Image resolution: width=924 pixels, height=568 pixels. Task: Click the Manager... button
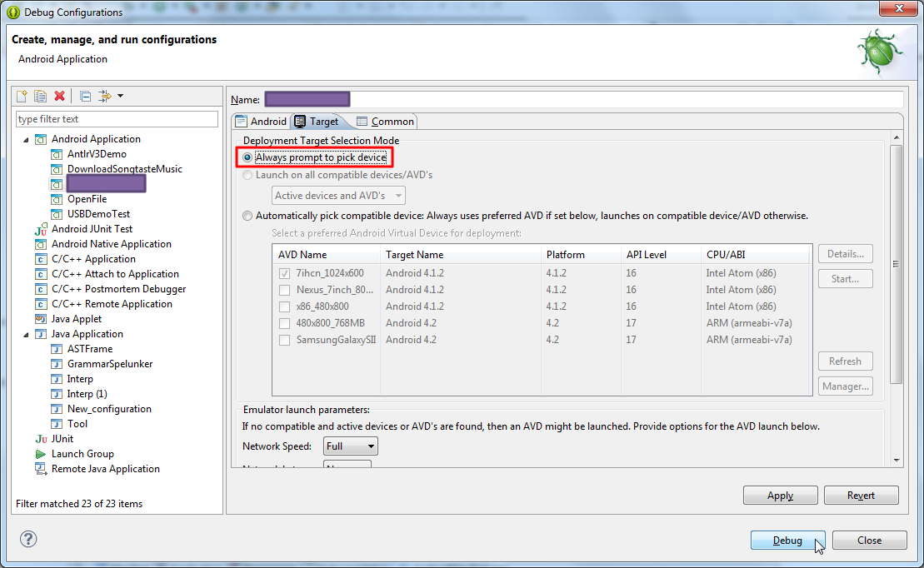846,386
